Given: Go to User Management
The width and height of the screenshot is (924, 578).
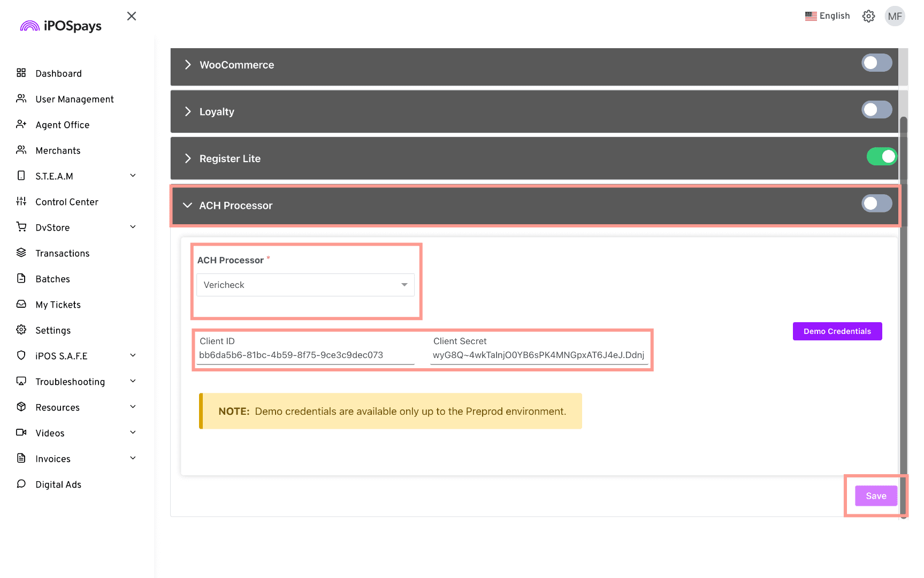Looking at the screenshot, I should click(74, 99).
